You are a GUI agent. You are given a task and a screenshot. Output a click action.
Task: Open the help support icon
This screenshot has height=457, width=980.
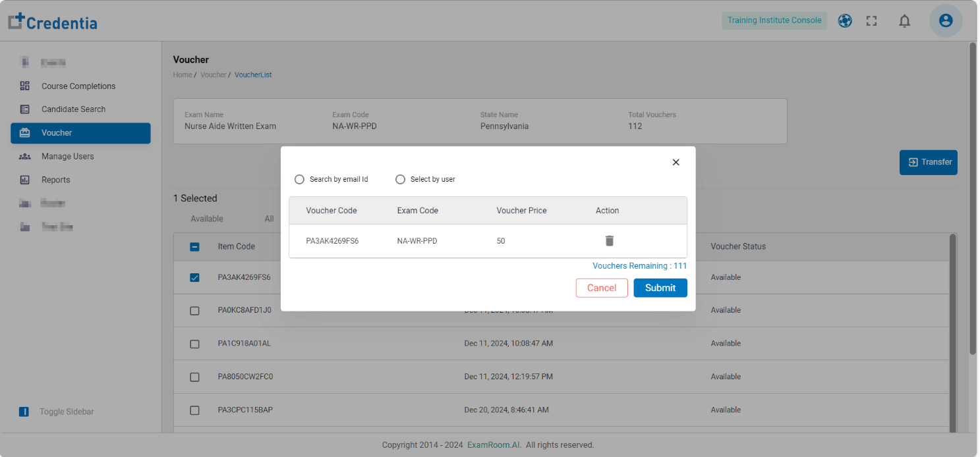845,20
